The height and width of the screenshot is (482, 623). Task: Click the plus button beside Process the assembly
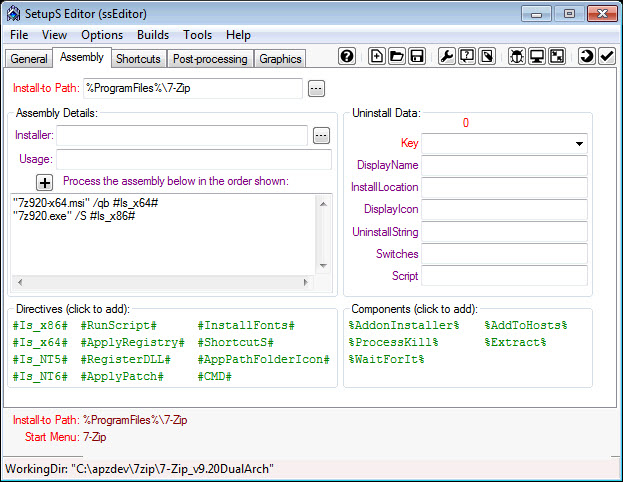click(x=44, y=183)
